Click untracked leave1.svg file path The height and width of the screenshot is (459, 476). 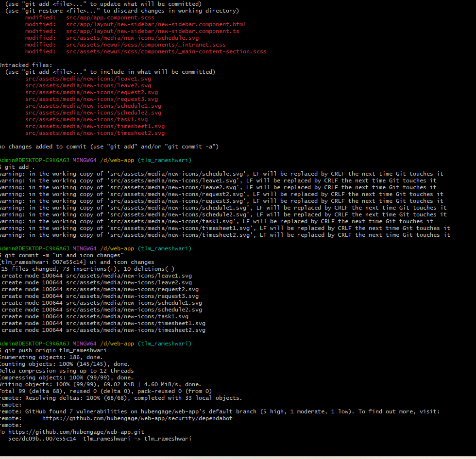coord(88,79)
